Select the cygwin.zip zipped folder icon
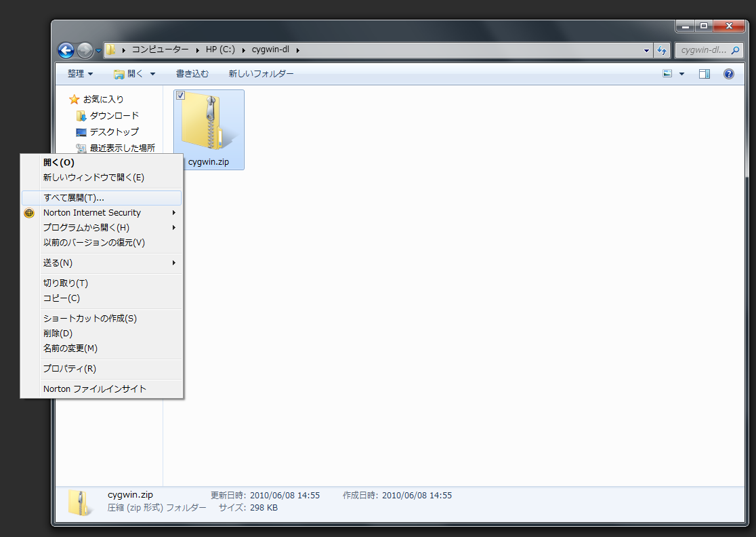 [x=209, y=122]
